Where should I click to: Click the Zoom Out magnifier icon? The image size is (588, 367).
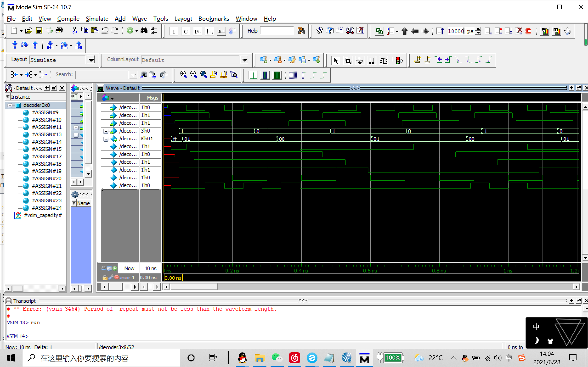[x=193, y=75]
